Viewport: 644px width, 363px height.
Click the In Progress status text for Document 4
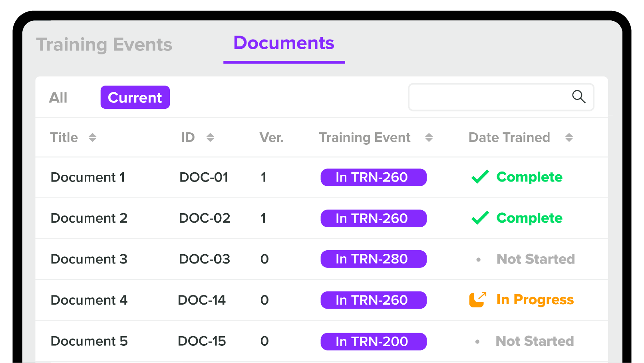pos(535,300)
